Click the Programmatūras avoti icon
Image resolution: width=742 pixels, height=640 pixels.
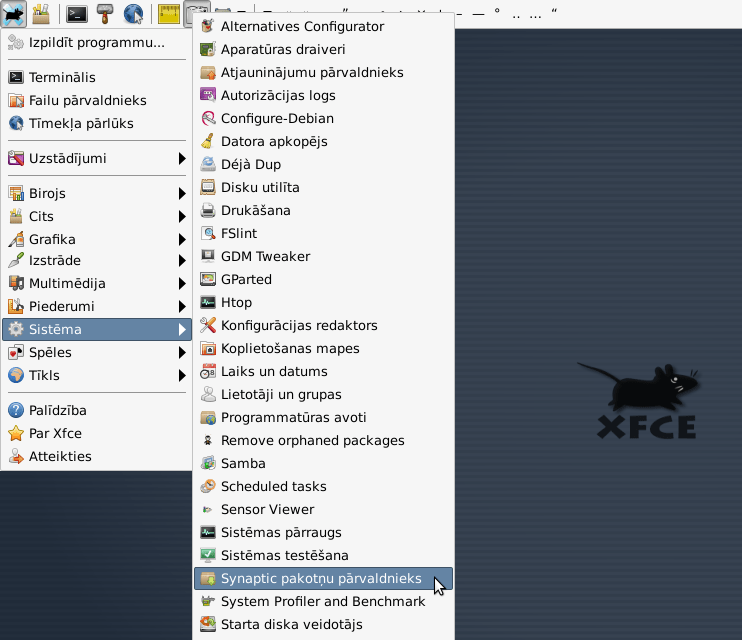coord(208,418)
